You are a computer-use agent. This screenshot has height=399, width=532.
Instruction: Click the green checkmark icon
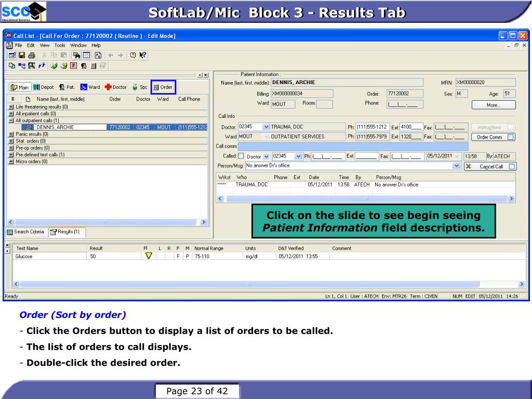(x=54, y=66)
